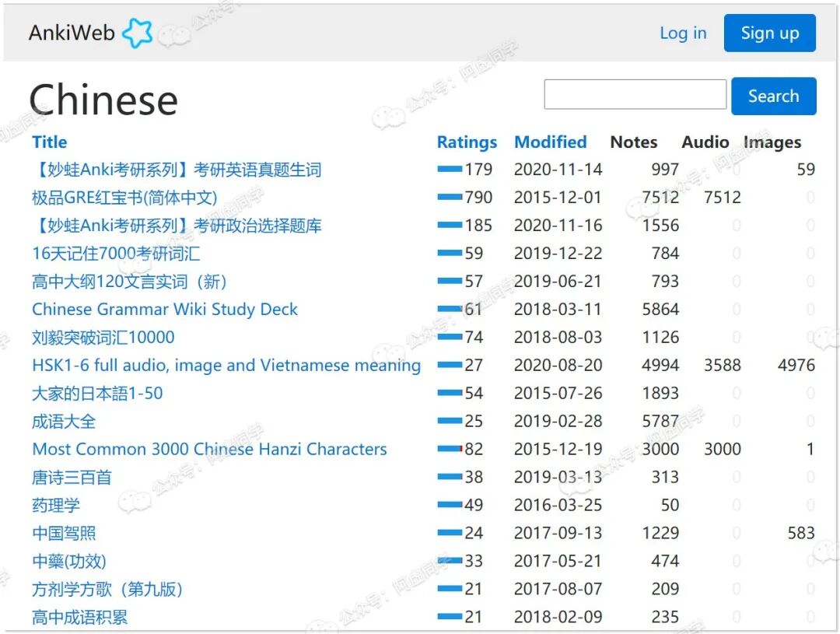The image size is (840, 634).
Task: Click notes count 313
Action: click(x=665, y=477)
